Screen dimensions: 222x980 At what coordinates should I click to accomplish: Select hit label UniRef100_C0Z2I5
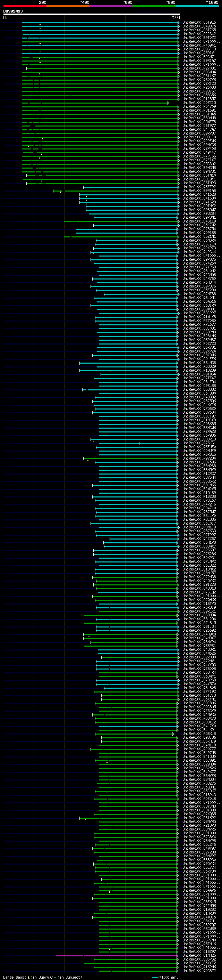[199, 103]
